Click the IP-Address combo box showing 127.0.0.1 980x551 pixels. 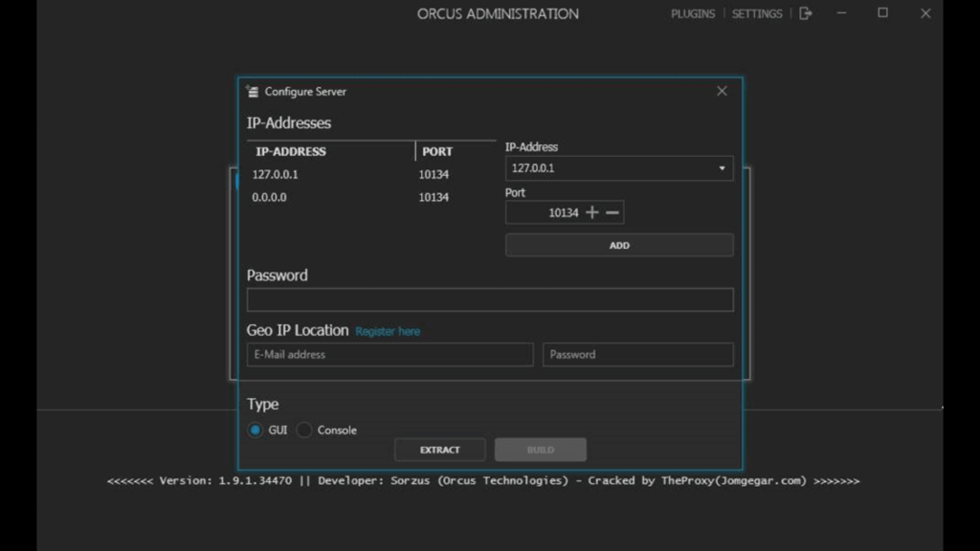point(619,168)
